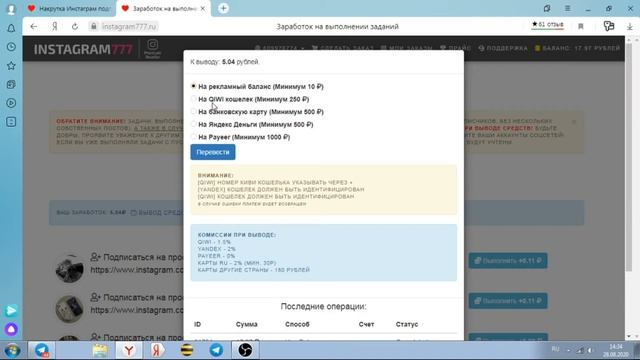The image size is (640, 360).
Task: Open browser hamburger menu
Action: click(x=567, y=8)
